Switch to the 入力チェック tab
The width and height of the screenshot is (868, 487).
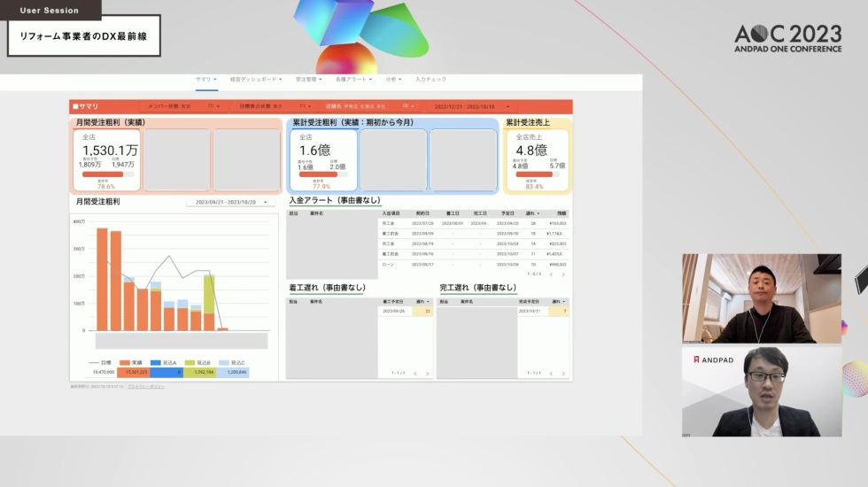pyautogui.click(x=430, y=80)
